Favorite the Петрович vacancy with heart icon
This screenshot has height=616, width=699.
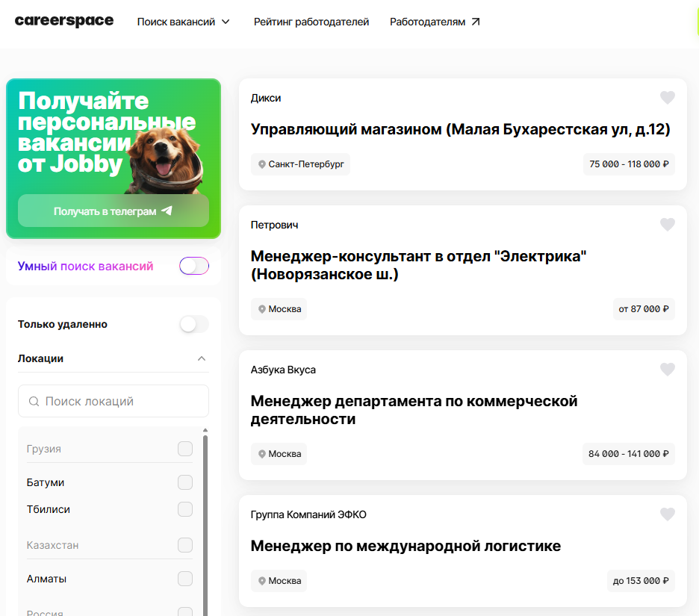[x=668, y=224]
